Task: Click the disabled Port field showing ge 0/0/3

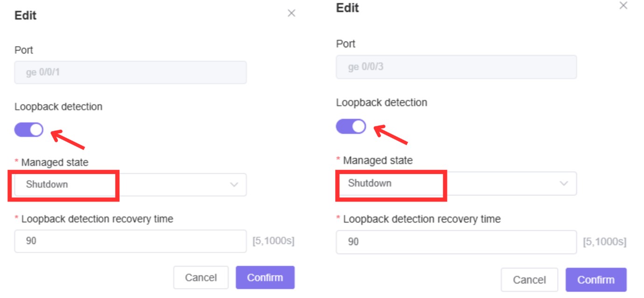Action: click(456, 67)
